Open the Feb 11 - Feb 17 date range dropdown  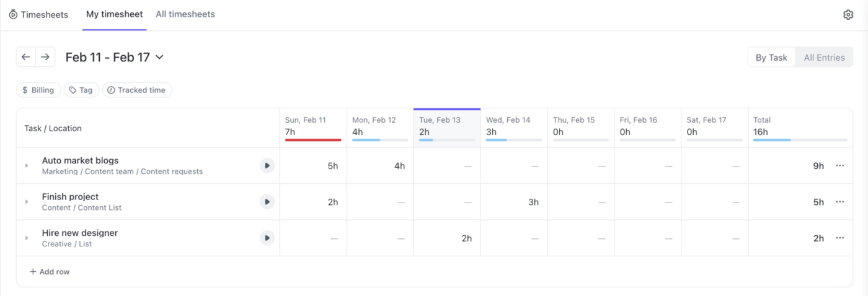coord(115,57)
